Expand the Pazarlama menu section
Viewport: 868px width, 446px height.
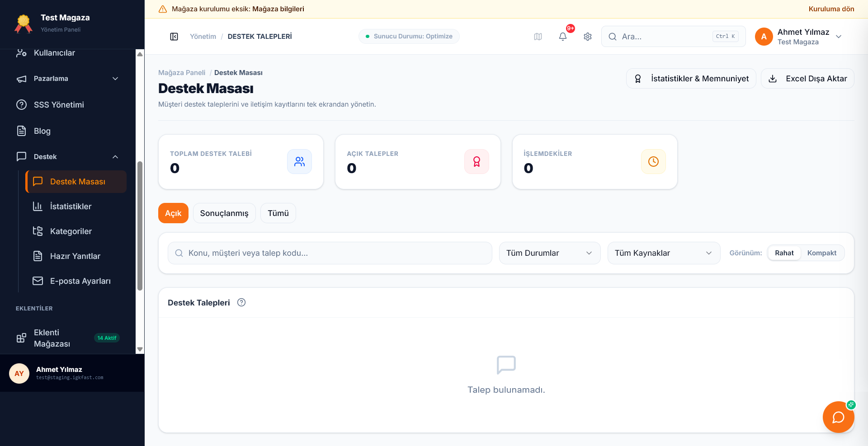click(68, 79)
